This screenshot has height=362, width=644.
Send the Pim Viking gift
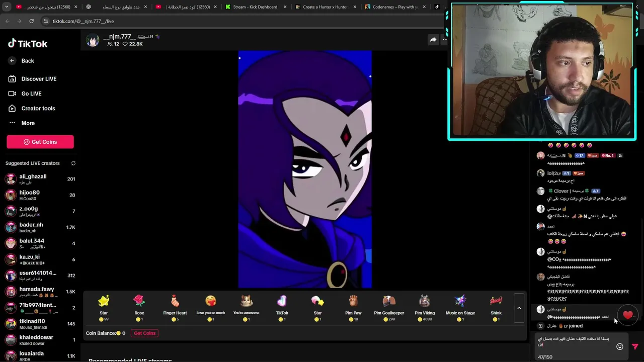pos(425,307)
